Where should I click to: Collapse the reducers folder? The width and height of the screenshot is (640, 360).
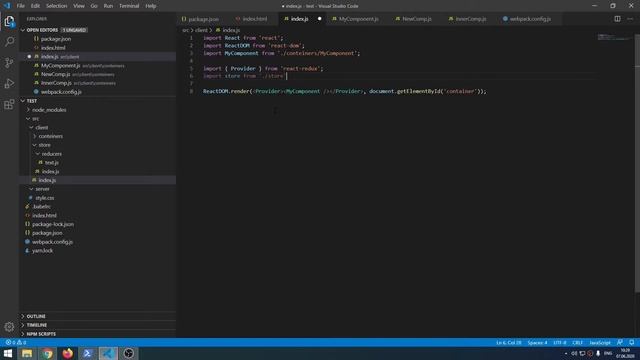(51, 154)
